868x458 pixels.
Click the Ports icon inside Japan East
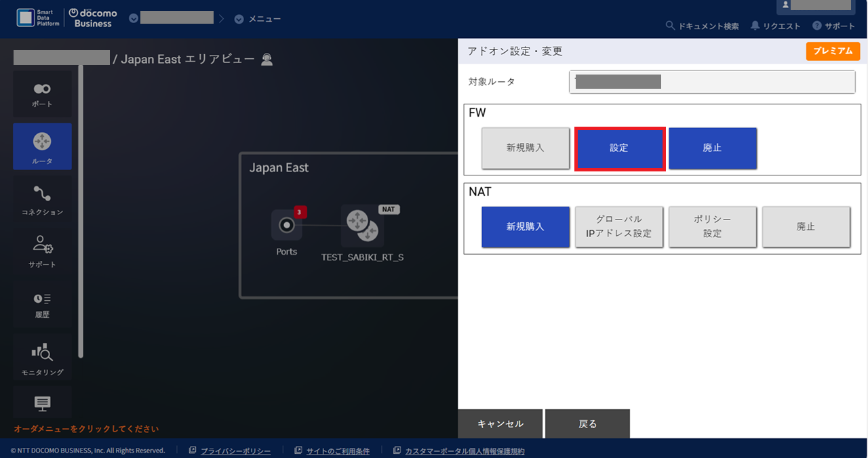coord(286,226)
